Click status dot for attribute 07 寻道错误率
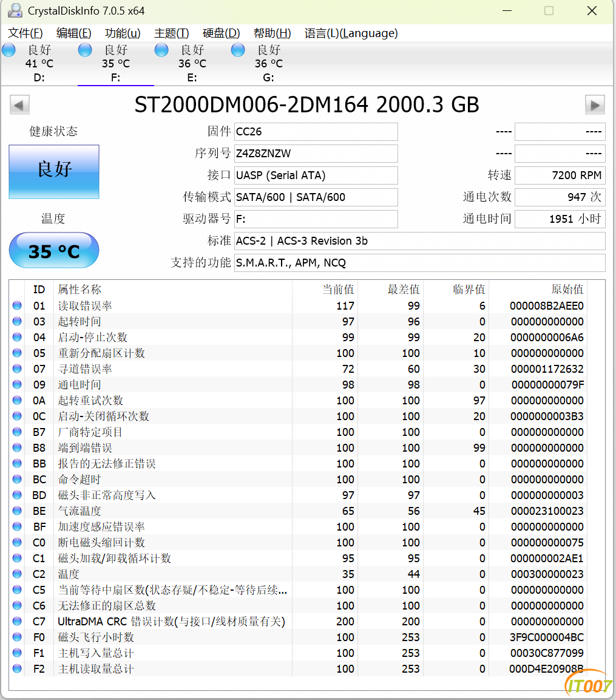The height and width of the screenshot is (700, 616). click(17, 369)
